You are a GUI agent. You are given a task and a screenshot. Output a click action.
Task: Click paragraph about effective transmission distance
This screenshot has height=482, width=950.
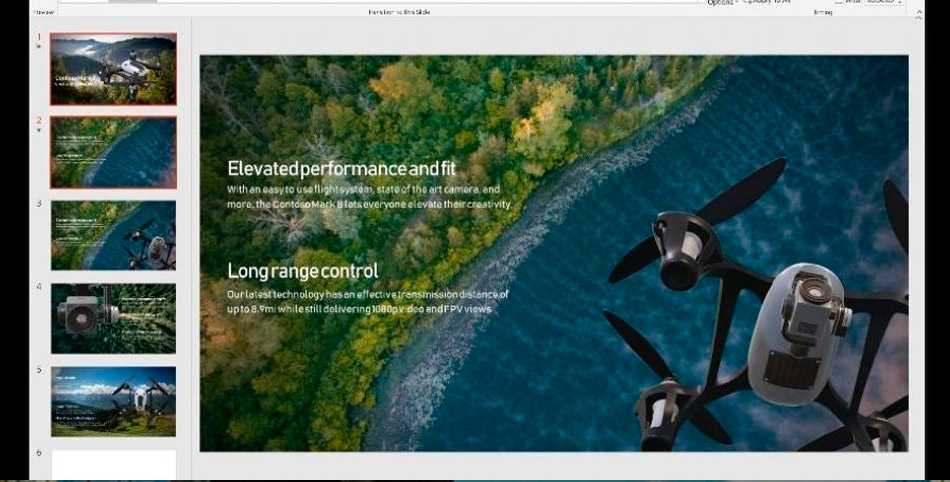pyautogui.click(x=367, y=302)
